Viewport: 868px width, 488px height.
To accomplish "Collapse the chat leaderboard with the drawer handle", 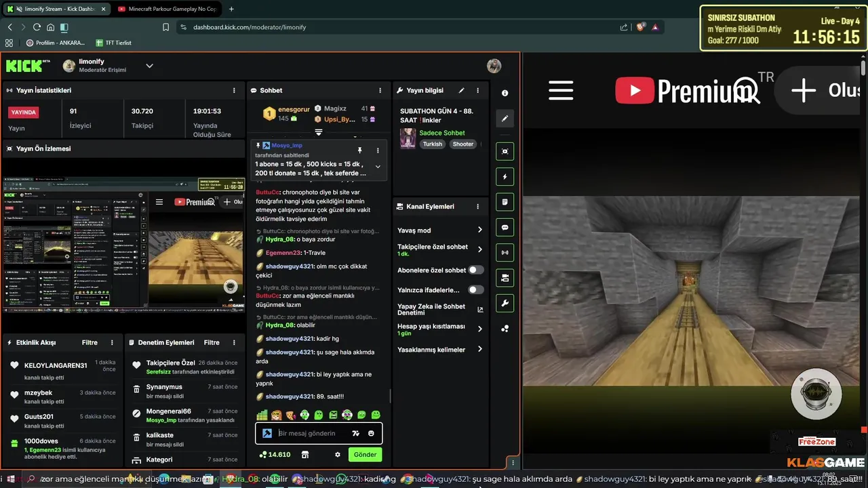I will tap(319, 132).
